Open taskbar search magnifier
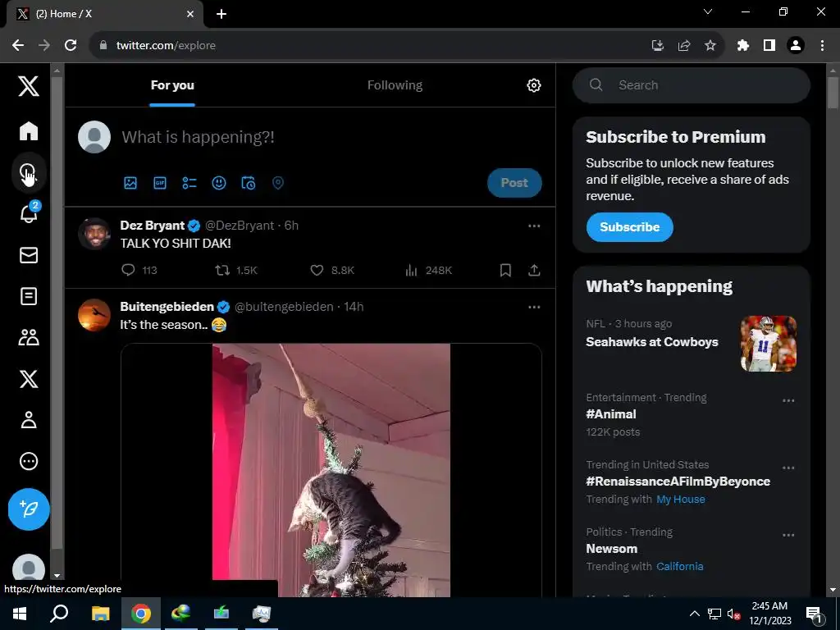The height and width of the screenshot is (630, 840). click(59, 614)
